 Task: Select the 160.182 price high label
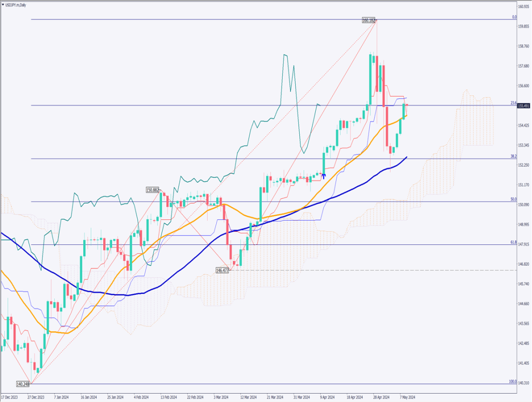(x=368, y=20)
